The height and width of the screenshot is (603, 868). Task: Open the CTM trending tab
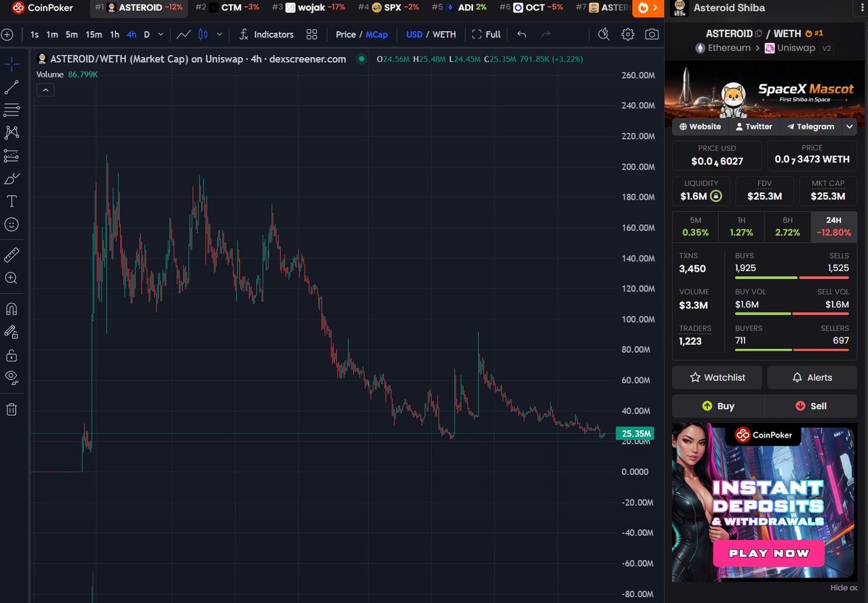227,7
